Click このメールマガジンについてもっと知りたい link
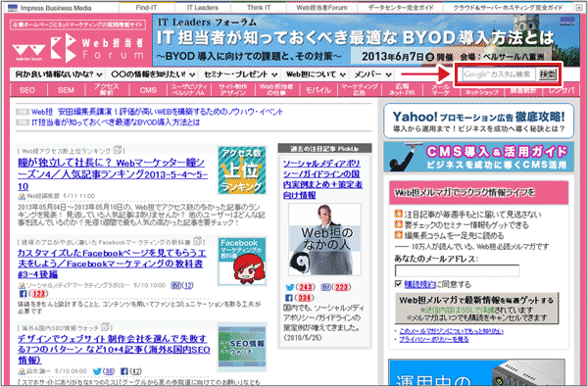The image size is (588, 387). (x=452, y=331)
